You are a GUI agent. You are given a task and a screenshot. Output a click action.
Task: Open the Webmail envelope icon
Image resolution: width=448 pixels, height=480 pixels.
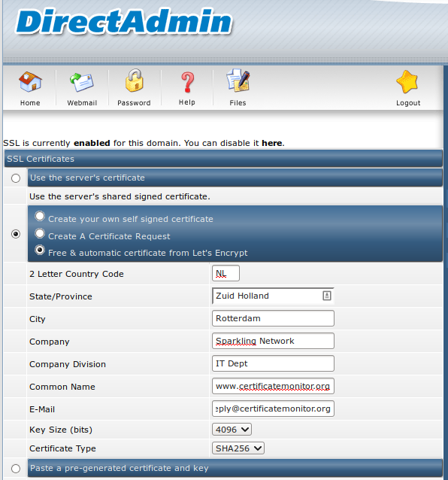pos(82,82)
